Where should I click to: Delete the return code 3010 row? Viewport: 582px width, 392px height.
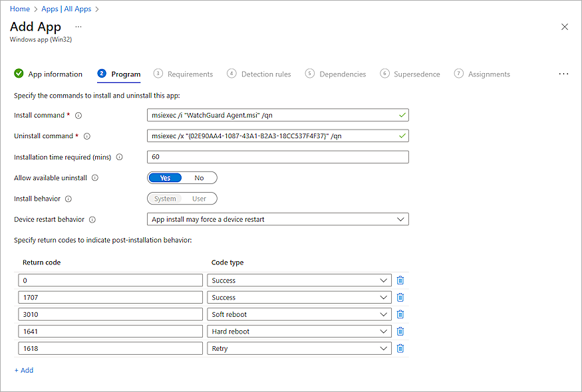pyautogui.click(x=400, y=314)
